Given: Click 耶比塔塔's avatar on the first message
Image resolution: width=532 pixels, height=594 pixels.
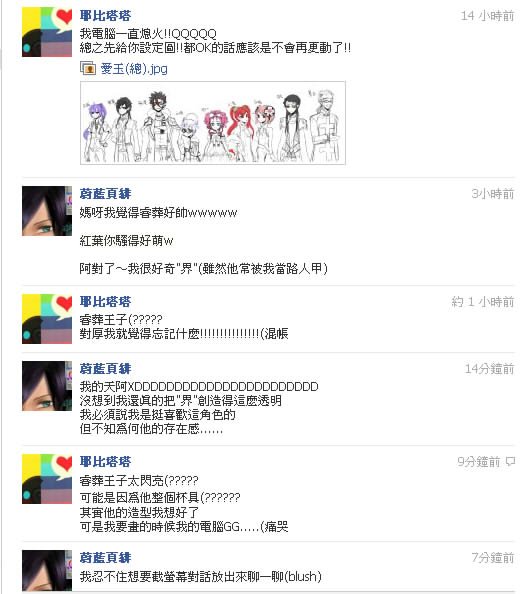Looking at the screenshot, I should (47, 32).
